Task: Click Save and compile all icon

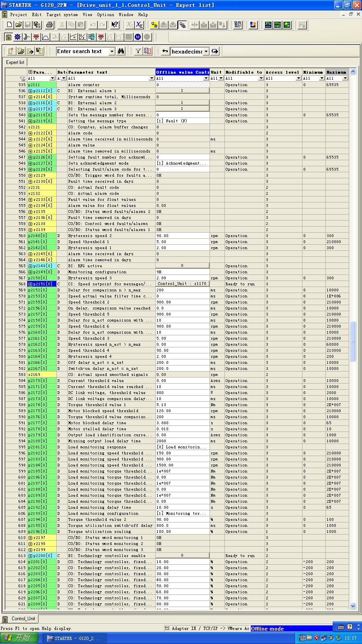Action: coord(37,25)
